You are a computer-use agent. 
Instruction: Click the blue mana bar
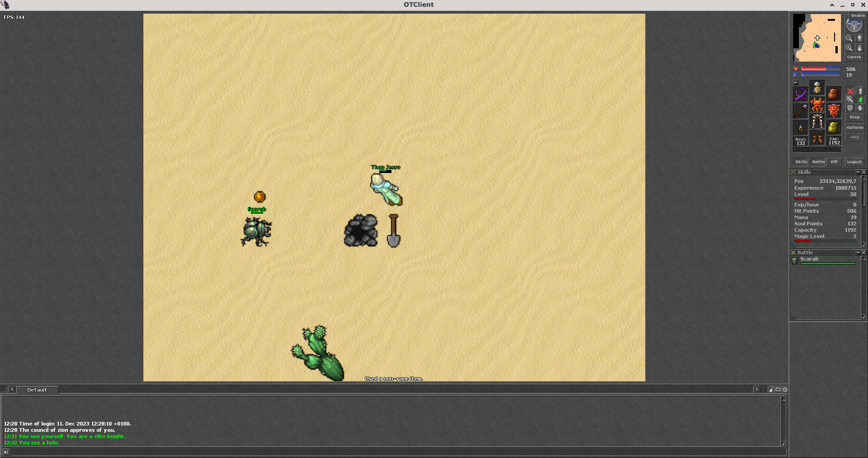(821, 75)
